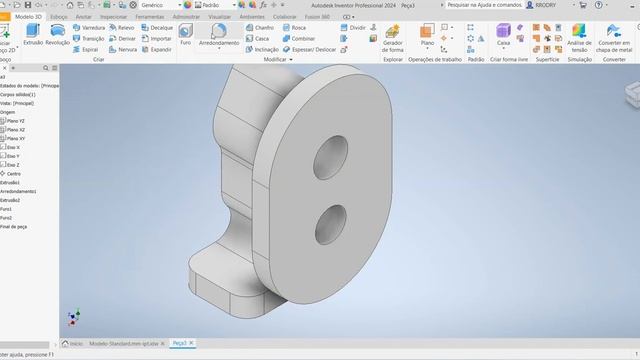
Task: Open the work axis dropdown beside Plano
Action: tap(452, 28)
